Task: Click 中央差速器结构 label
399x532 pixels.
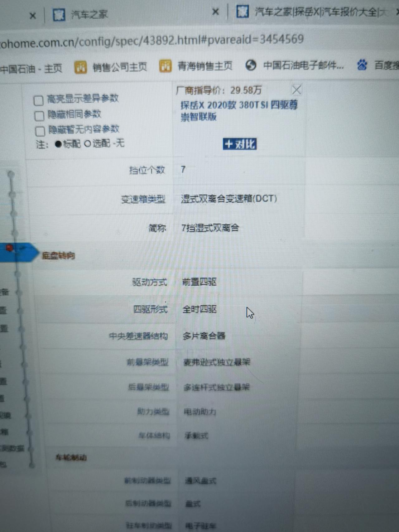Action: click(138, 336)
